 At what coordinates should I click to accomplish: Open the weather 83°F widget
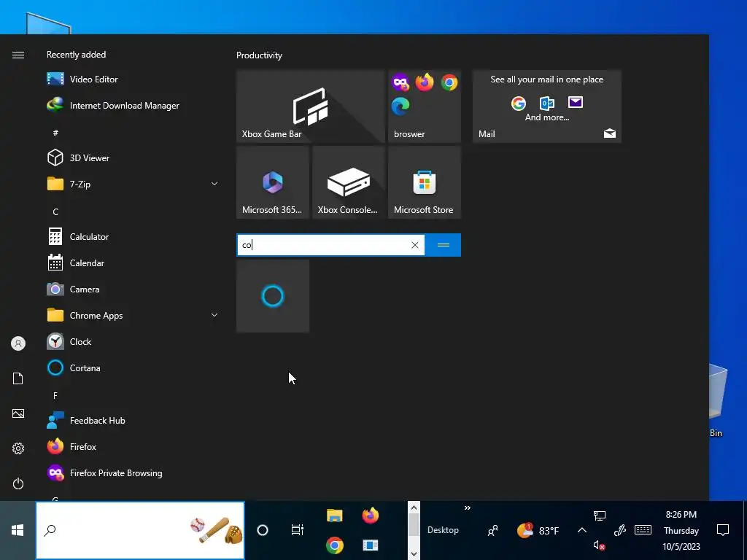point(538,531)
